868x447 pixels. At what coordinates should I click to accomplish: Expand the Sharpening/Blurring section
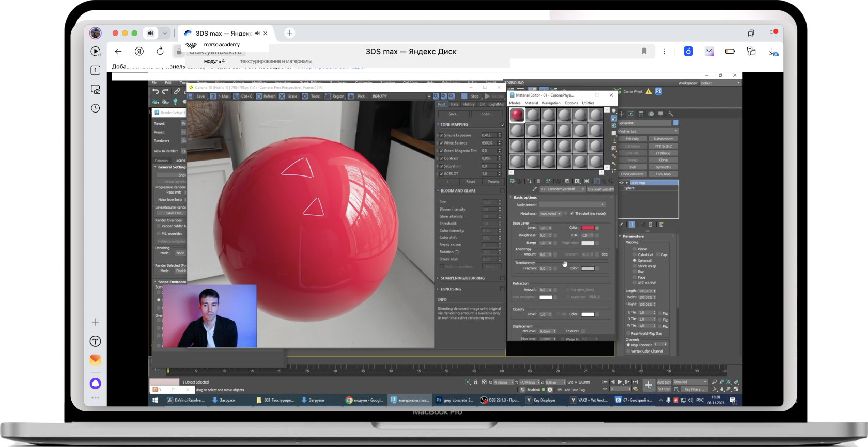[462, 278]
